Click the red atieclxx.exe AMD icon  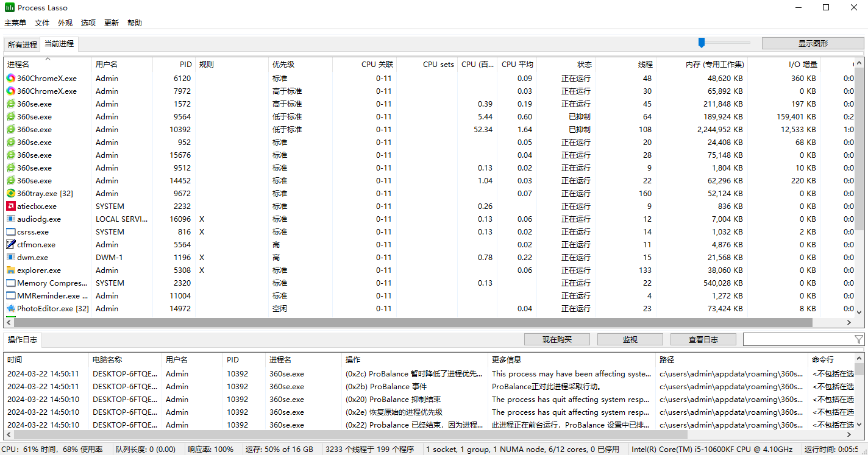(x=11, y=206)
